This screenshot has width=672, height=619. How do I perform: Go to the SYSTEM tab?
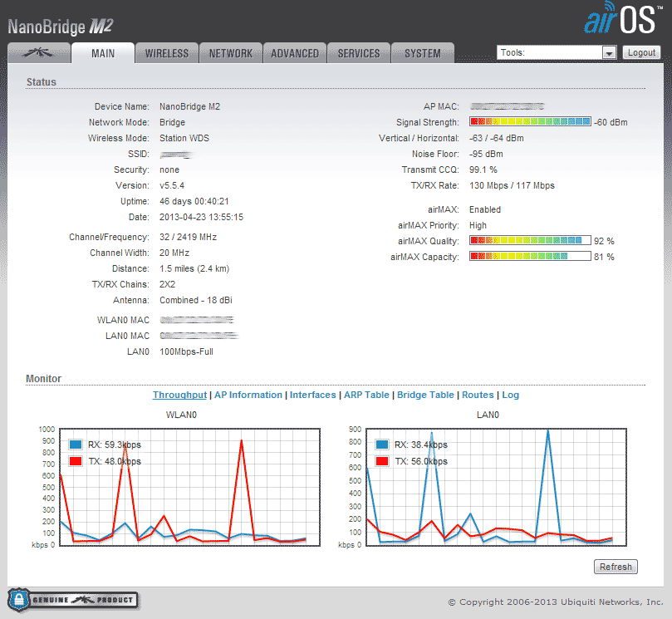point(423,53)
